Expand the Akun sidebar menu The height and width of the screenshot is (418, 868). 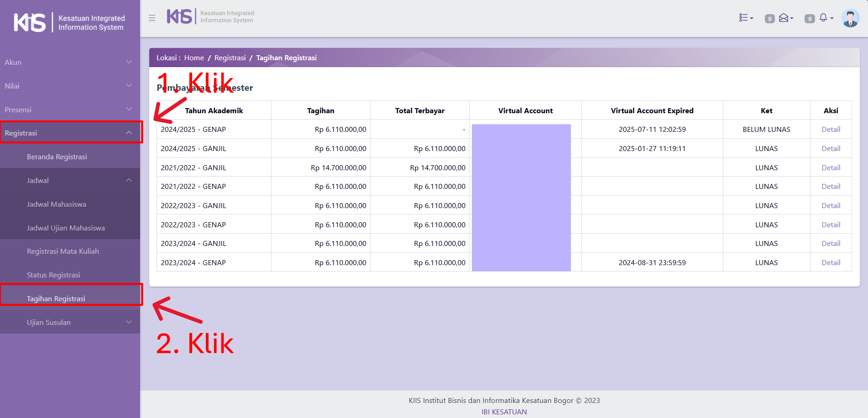(68, 62)
